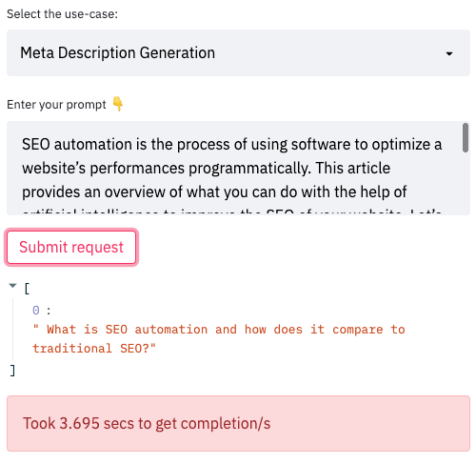
Task: Click the 'Took 3.695 secs' alert box
Action: pos(238,423)
